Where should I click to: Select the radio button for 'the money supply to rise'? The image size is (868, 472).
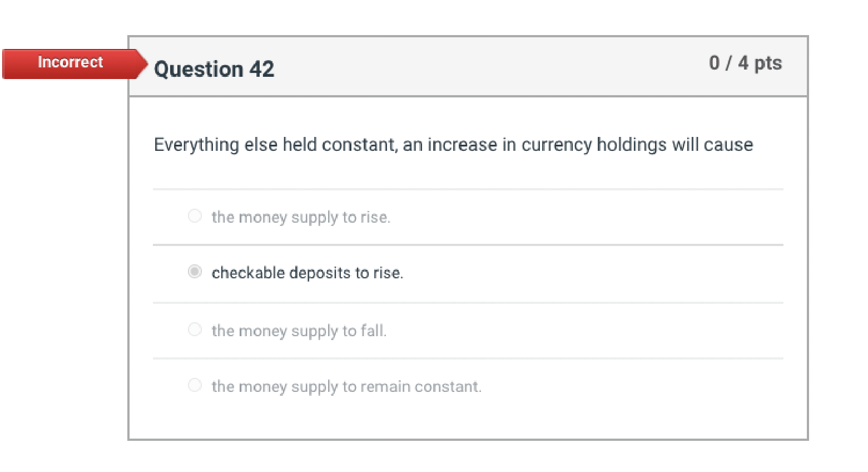[195, 216]
